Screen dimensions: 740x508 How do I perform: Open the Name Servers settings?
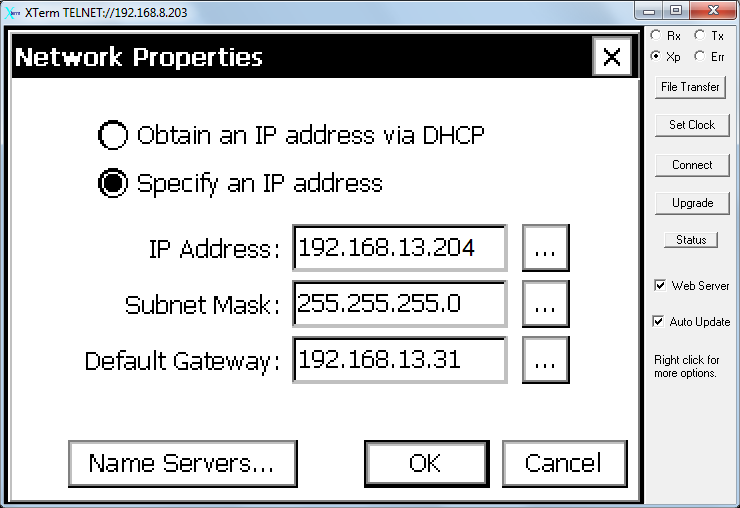(x=183, y=464)
